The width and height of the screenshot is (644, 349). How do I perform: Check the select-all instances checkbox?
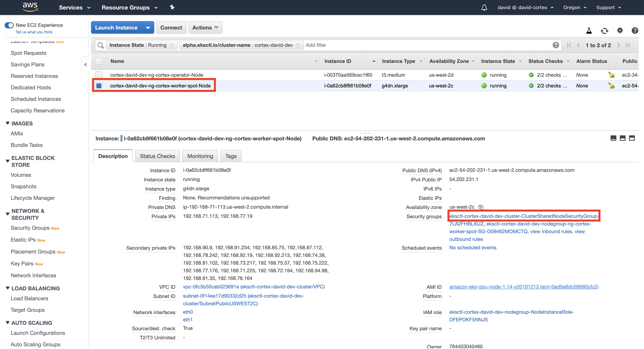[98, 61]
